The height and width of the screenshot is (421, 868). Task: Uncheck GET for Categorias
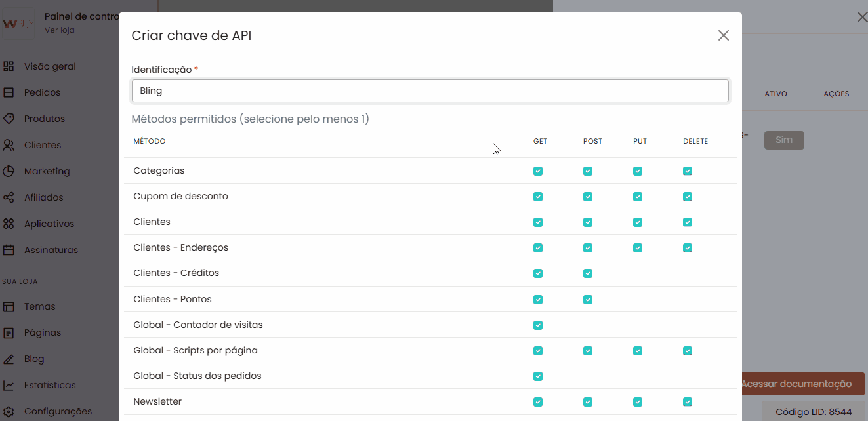click(x=538, y=171)
